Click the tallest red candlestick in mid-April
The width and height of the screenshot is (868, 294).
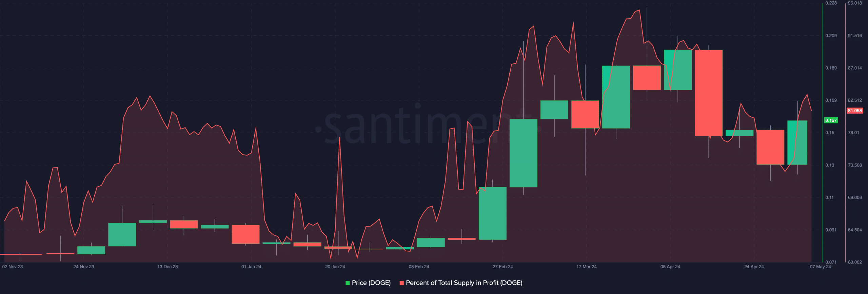tap(709, 93)
